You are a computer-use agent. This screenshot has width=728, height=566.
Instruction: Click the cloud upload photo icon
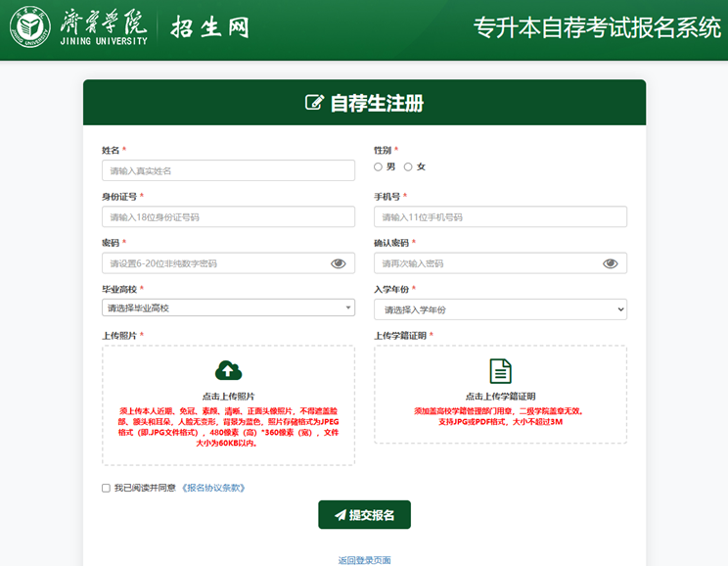tap(228, 370)
